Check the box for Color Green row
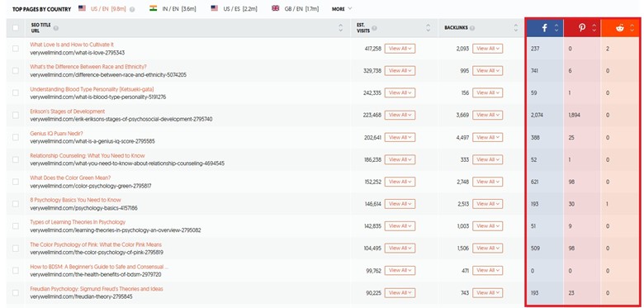Image resolution: width=644 pixels, height=308 pixels. tap(16, 182)
